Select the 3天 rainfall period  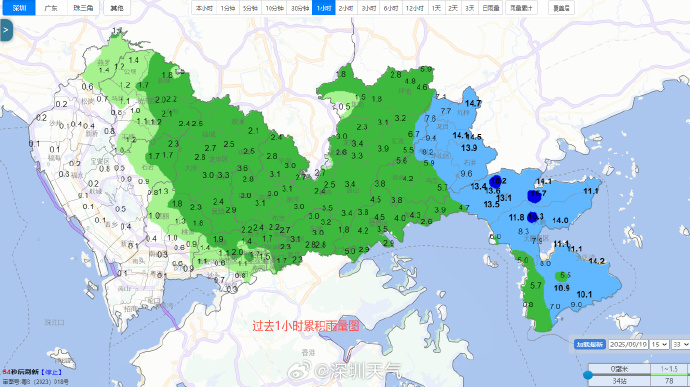470,8
